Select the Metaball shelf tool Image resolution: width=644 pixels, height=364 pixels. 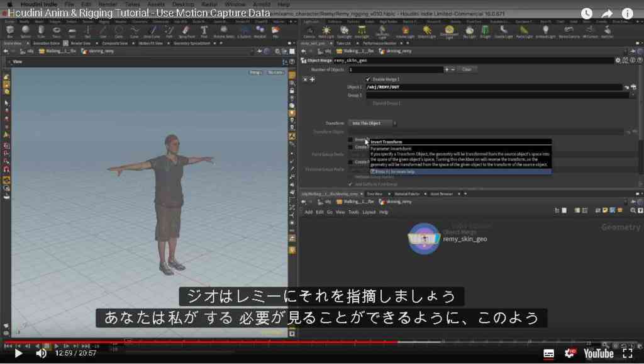pyautogui.click(x=260, y=31)
